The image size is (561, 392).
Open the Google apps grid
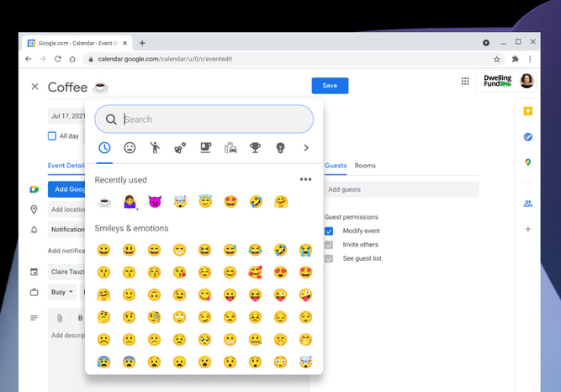click(x=465, y=82)
